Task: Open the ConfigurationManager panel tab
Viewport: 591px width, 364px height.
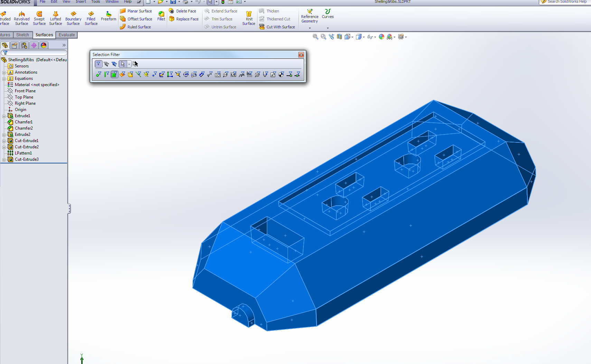Action: click(24, 45)
